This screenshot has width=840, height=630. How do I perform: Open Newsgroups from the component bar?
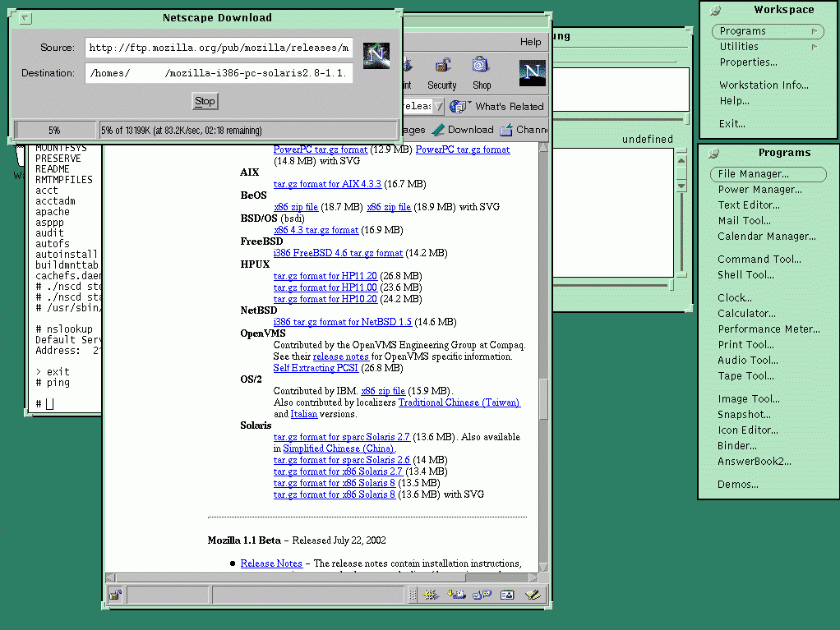pos(482,594)
